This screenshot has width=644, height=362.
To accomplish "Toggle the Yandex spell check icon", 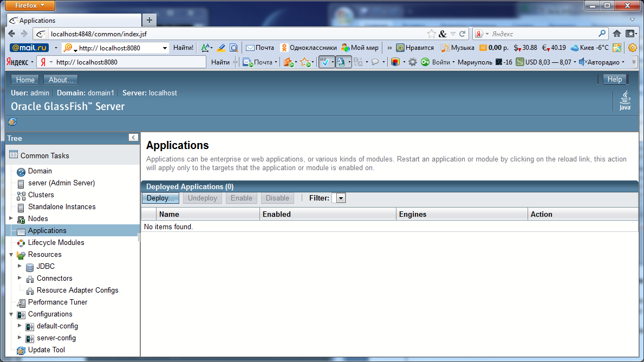I will [x=324, y=62].
